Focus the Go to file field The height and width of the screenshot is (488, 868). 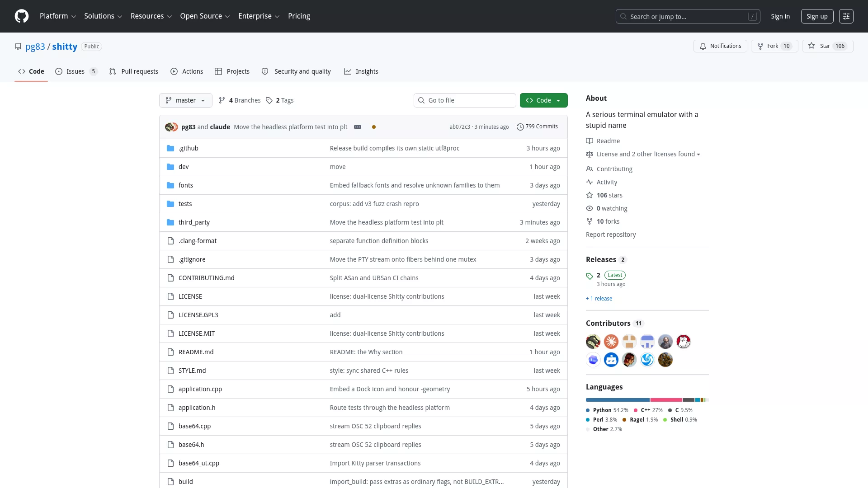[x=465, y=100]
